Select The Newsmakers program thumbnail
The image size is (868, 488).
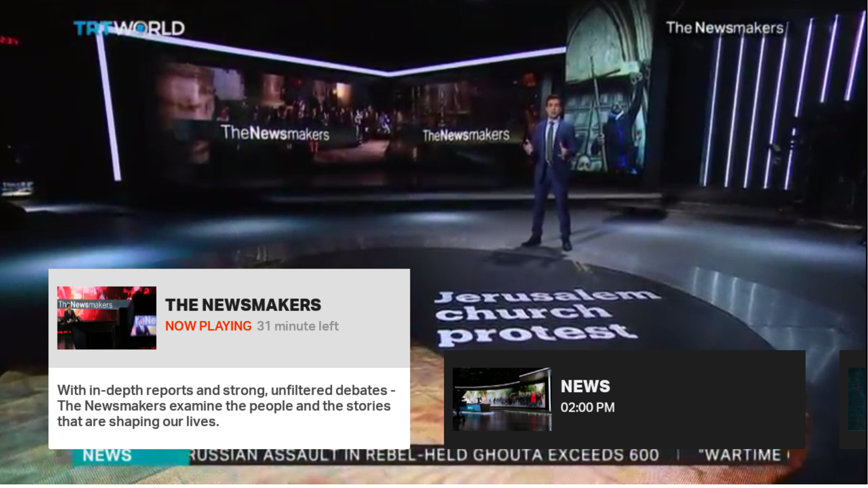point(107,318)
